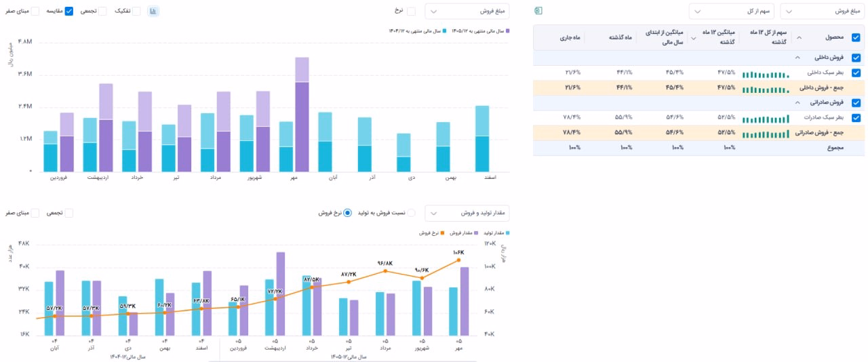
Task: Uncheck the فروش داخلی group checkbox
Action: coord(856,58)
